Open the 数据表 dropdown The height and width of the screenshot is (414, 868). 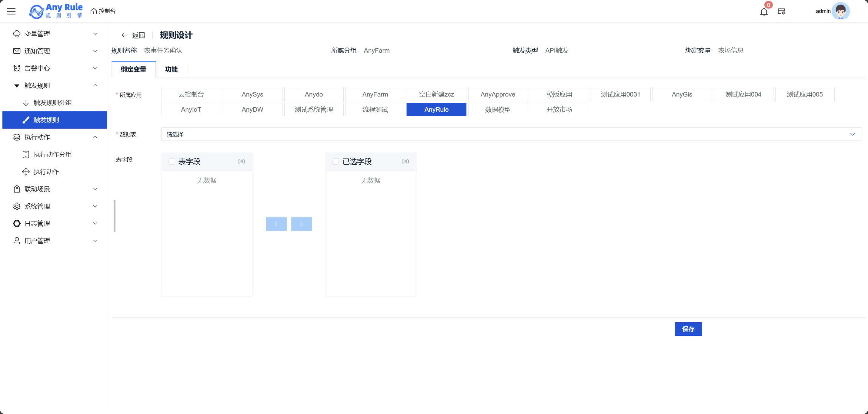tap(511, 134)
